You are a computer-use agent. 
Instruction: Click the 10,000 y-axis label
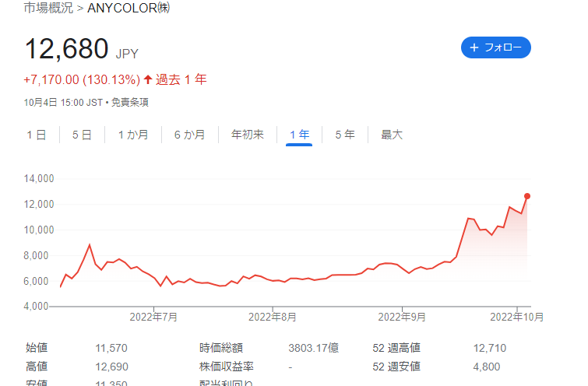click(39, 230)
